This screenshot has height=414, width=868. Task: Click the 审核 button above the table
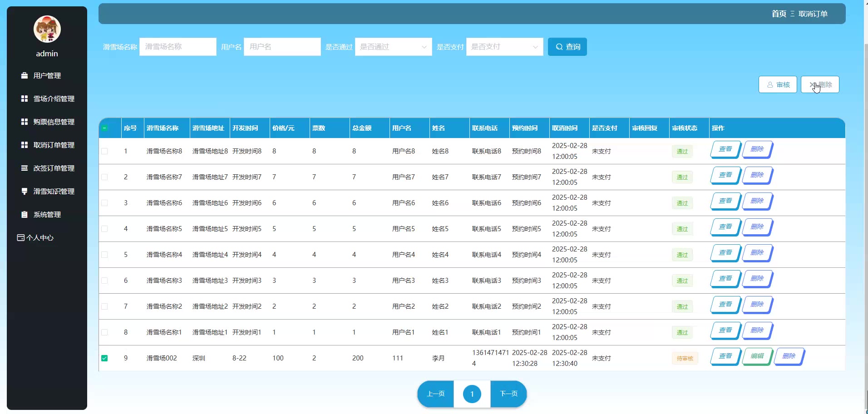[778, 84]
